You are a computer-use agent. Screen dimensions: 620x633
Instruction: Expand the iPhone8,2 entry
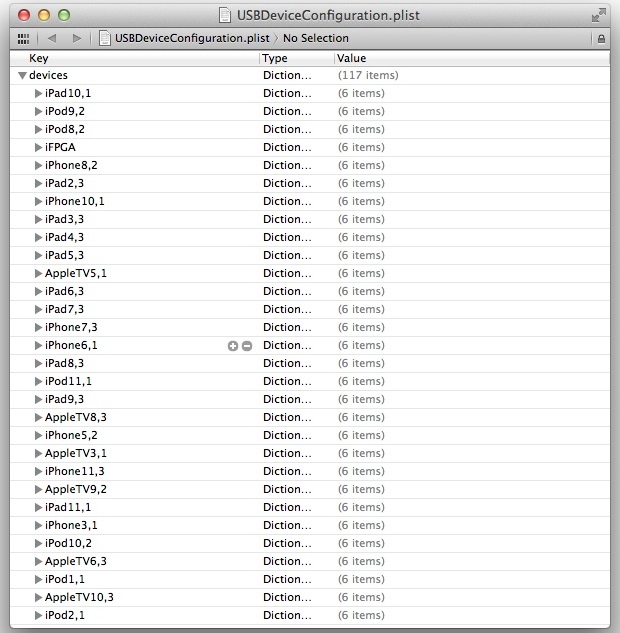[38, 166]
